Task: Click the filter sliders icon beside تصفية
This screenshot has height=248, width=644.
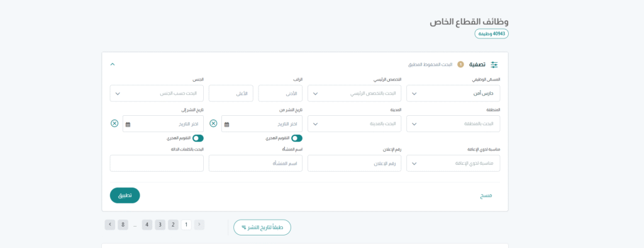Action: click(x=494, y=65)
